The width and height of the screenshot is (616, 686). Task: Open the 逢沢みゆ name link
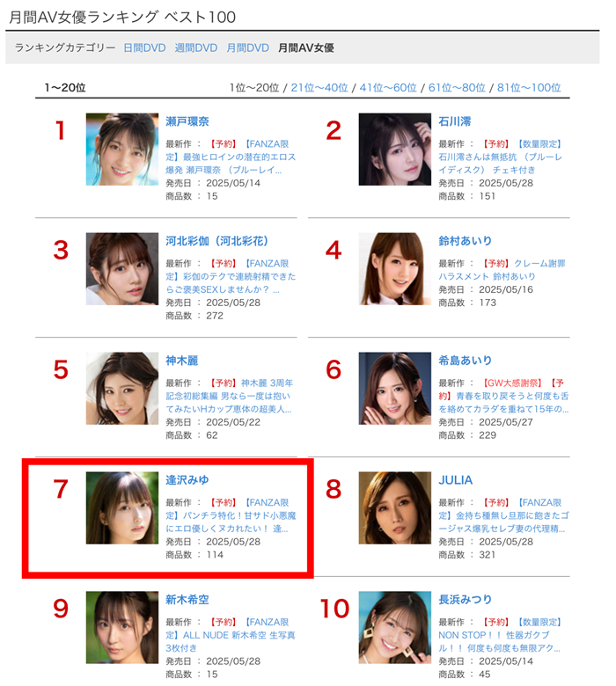click(x=187, y=480)
